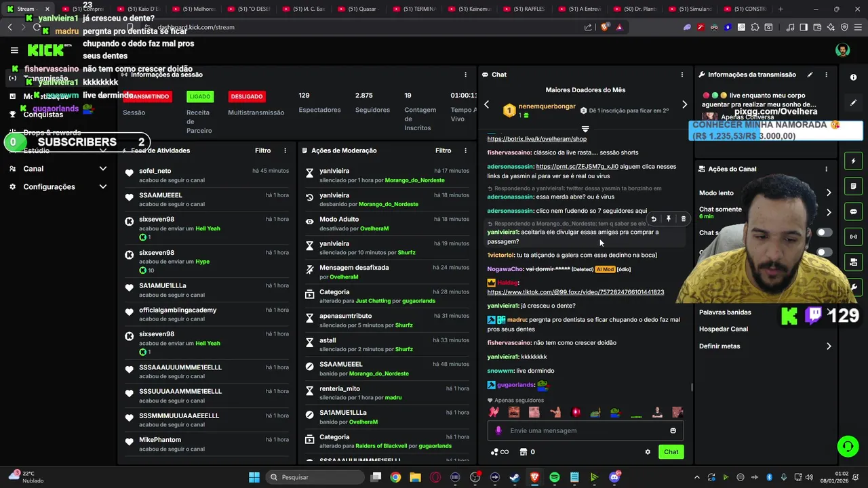868x488 pixels.
Task: Open Informações da sessão three-dot menu
Action: point(465,75)
